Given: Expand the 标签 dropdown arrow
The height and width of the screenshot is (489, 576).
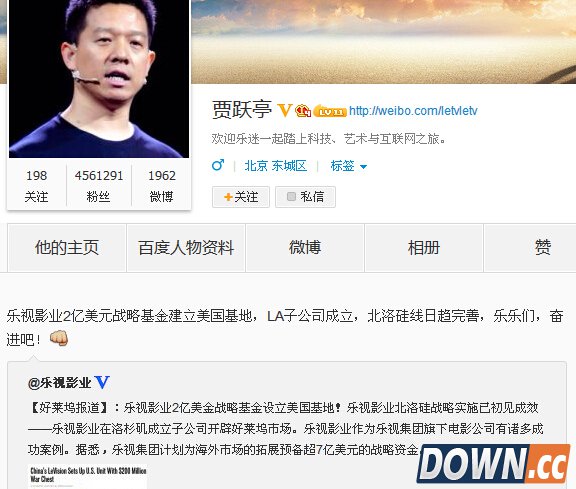Looking at the screenshot, I should coord(363,167).
